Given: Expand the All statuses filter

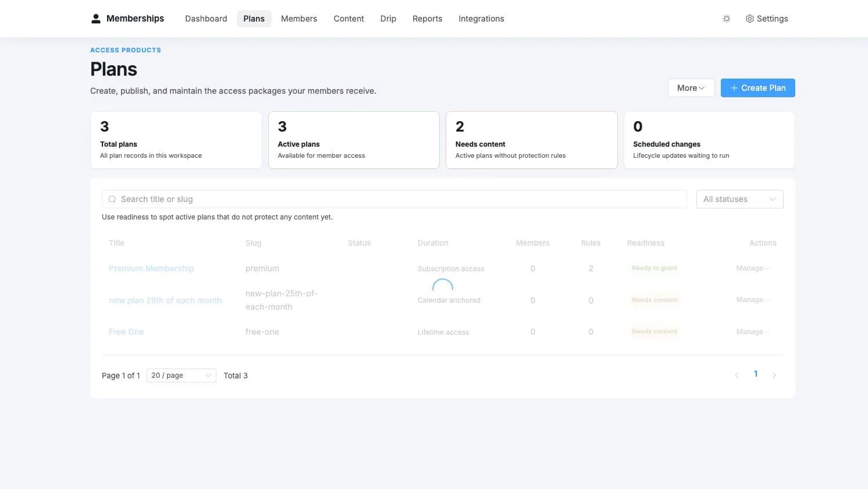Looking at the screenshot, I should pyautogui.click(x=739, y=199).
